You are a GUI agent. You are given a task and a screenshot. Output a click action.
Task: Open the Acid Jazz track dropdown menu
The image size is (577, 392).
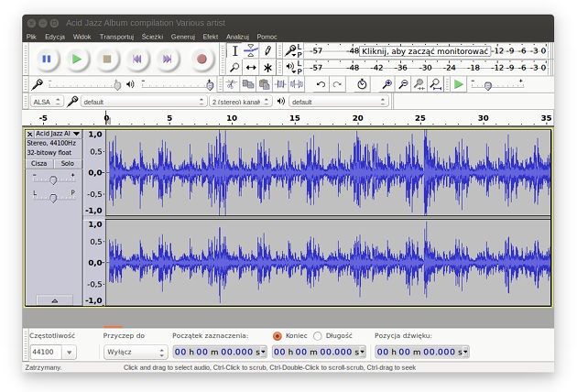click(x=77, y=134)
